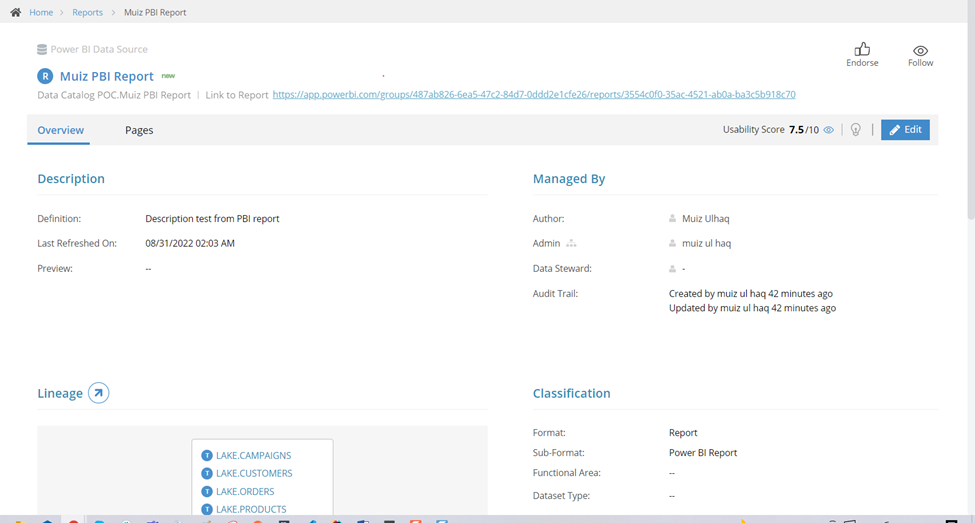Click the T icon beside LAKE.CUSTOMERS

[207, 474]
